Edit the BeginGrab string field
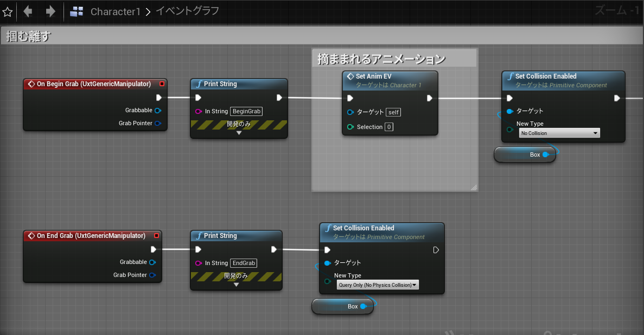Image resolution: width=644 pixels, height=335 pixels. click(246, 111)
